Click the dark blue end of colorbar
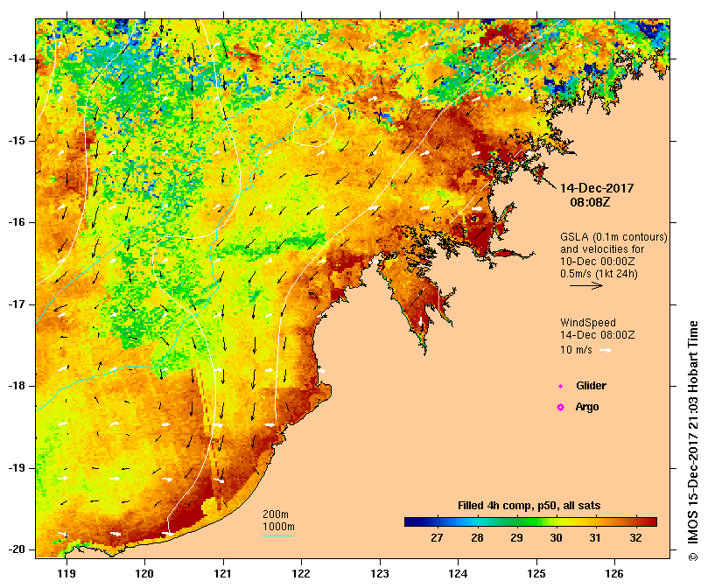 (x=410, y=522)
